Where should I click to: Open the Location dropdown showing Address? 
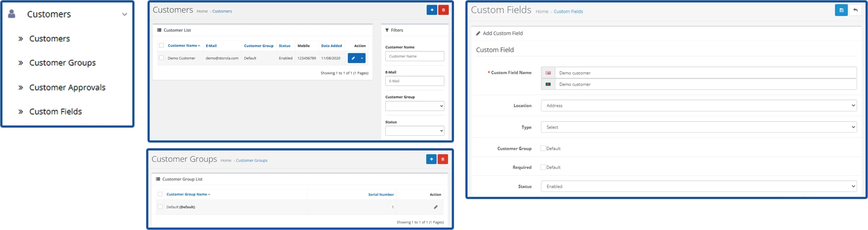(x=698, y=106)
